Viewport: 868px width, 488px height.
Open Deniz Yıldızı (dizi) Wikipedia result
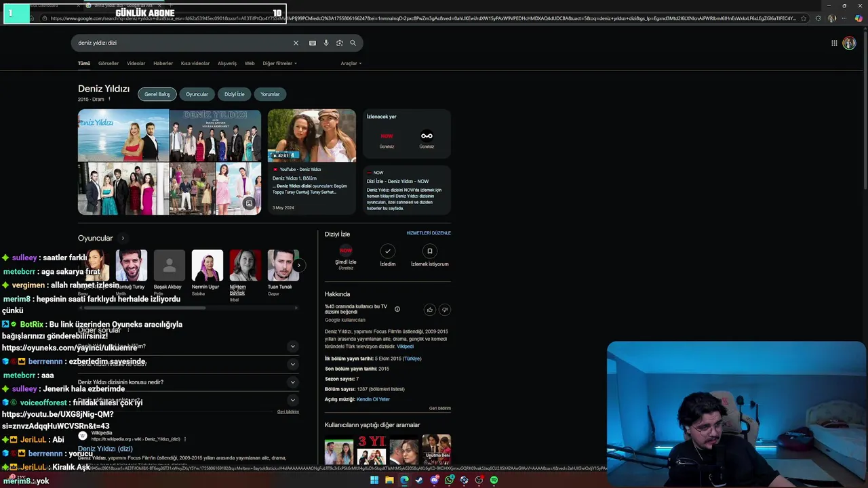click(105, 449)
